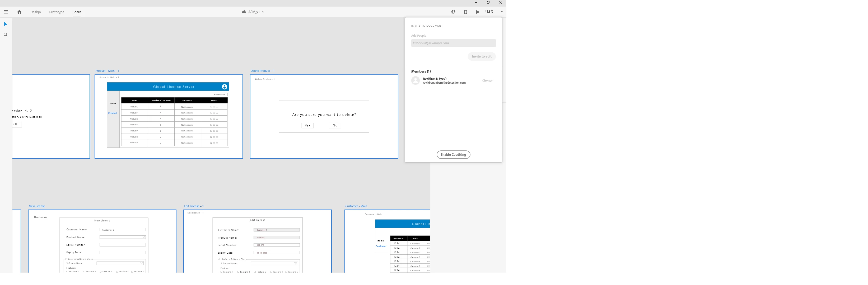Screen dimensions: 868x285
Task: Click the Enable Coediting button
Action: 453,154
